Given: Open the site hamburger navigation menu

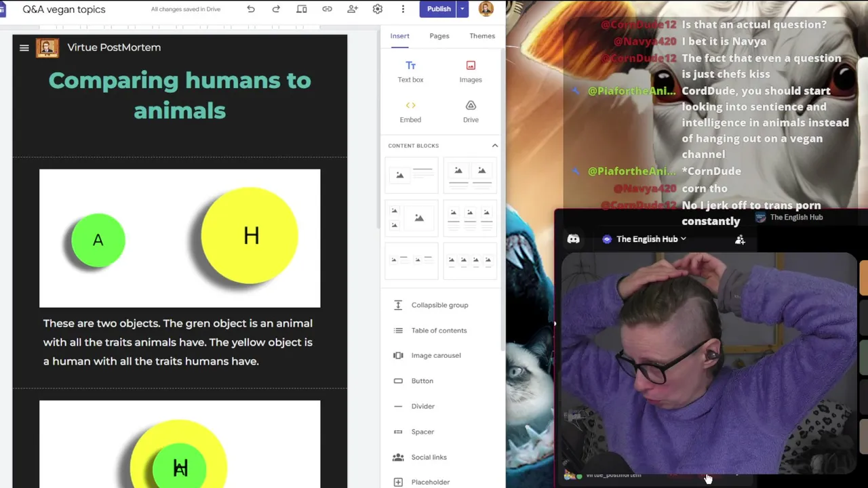Looking at the screenshot, I should (x=24, y=47).
